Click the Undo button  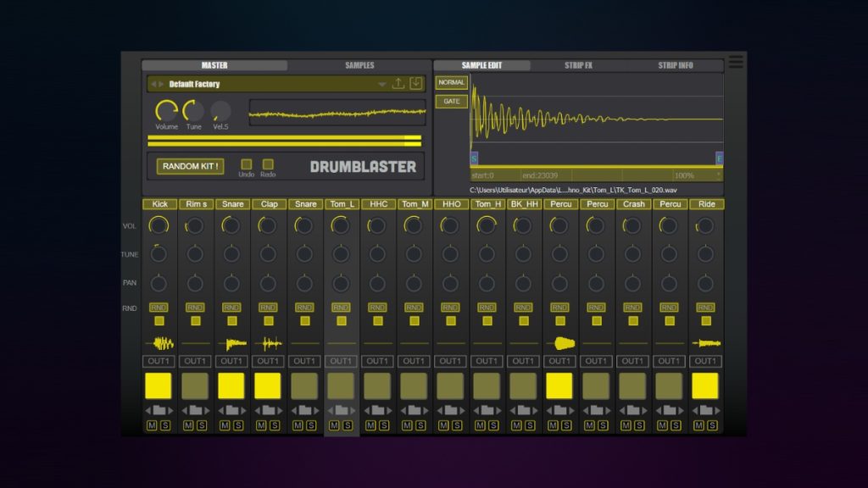click(247, 164)
